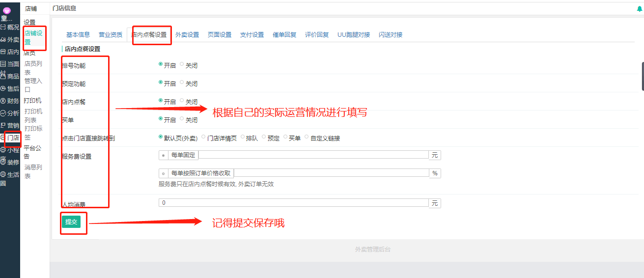Open 打印标签 in the submenu
This screenshot has height=278, width=644.
(x=34, y=133)
